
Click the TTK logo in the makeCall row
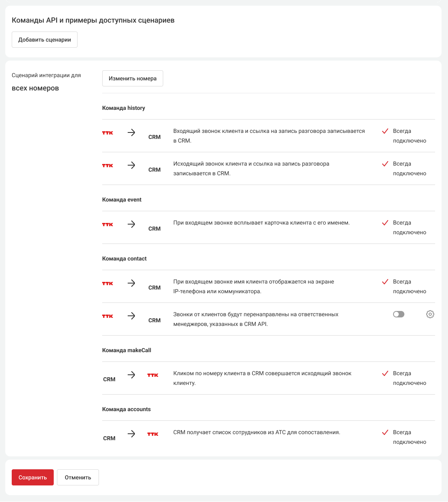tap(153, 375)
